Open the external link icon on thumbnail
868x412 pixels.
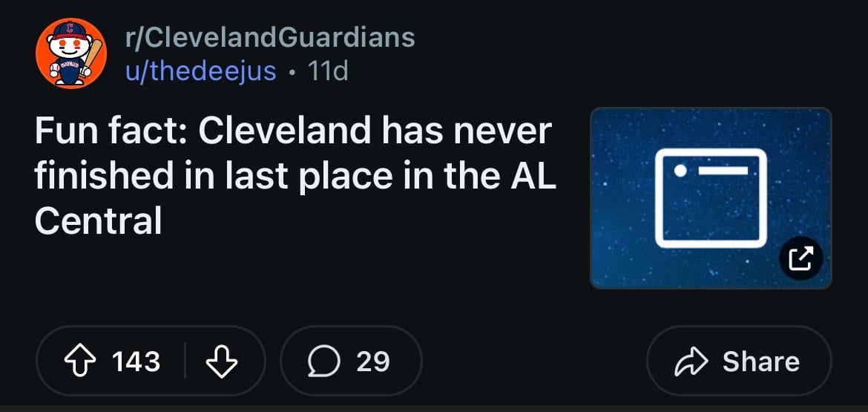coord(801,258)
